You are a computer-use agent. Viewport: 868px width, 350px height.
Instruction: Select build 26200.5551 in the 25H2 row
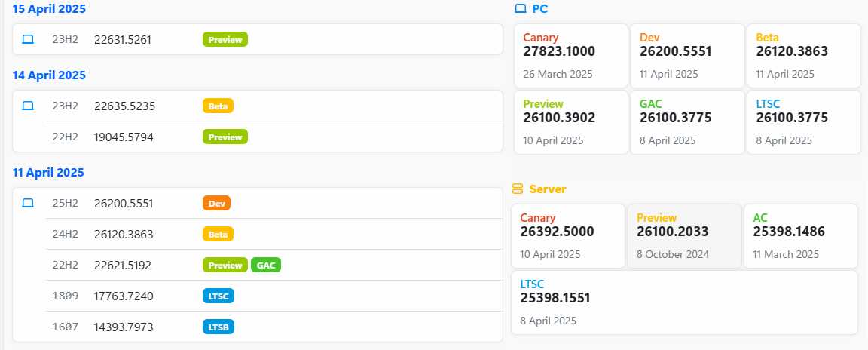(124, 203)
